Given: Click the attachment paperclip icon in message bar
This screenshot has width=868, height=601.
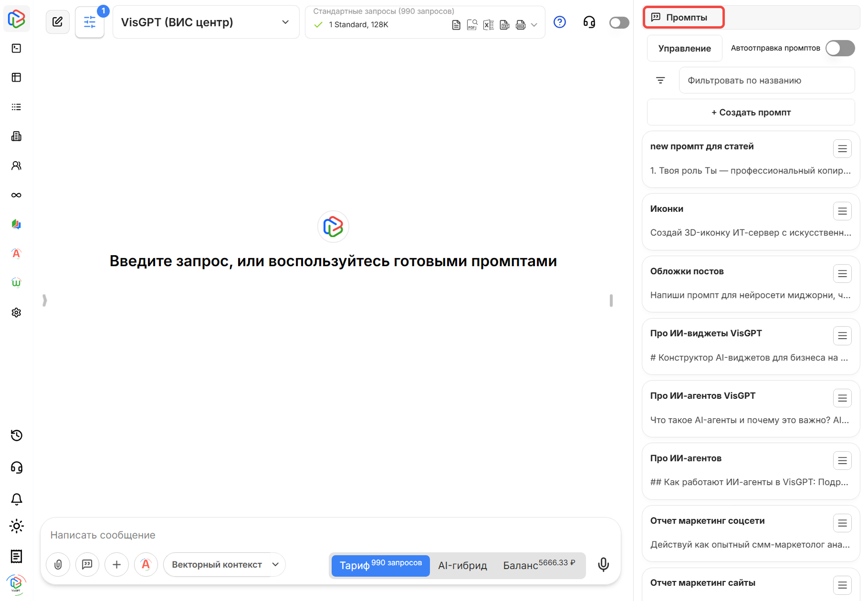Looking at the screenshot, I should click(x=58, y=564).
